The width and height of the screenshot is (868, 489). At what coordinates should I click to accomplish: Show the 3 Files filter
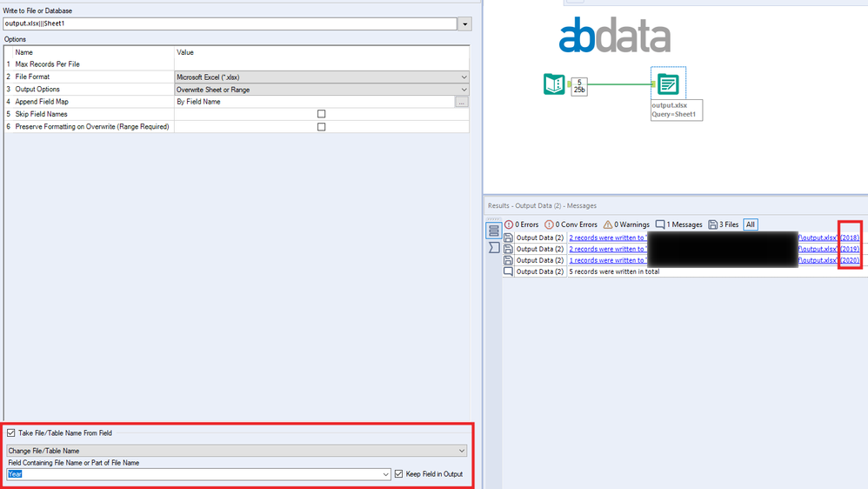724,224
